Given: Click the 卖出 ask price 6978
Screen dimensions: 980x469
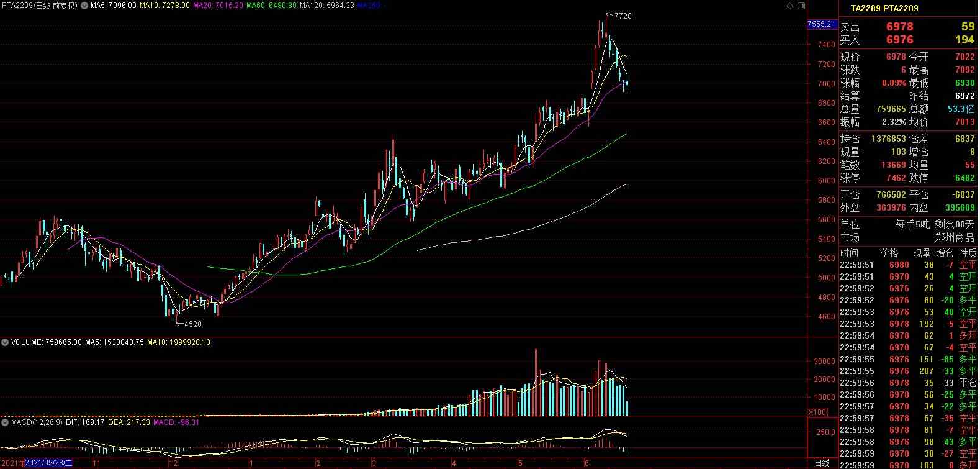Looking at the screenshot, I should (899, 27).
